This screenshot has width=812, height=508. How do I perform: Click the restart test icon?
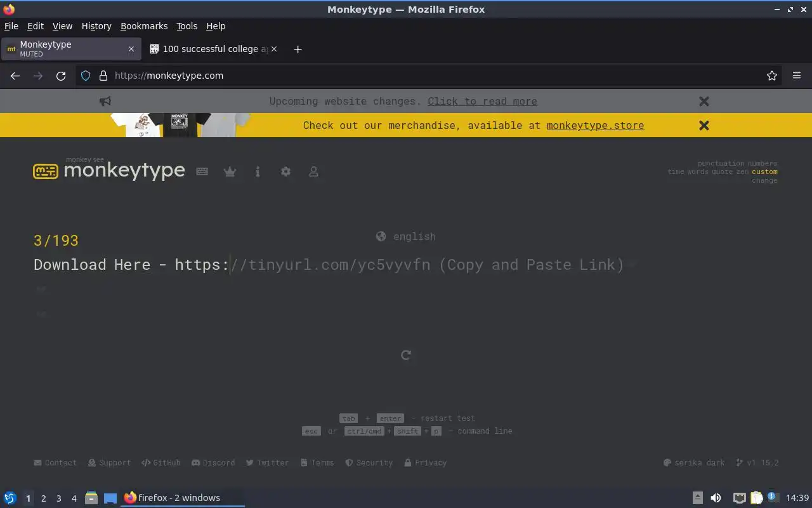tap(406, 355)
